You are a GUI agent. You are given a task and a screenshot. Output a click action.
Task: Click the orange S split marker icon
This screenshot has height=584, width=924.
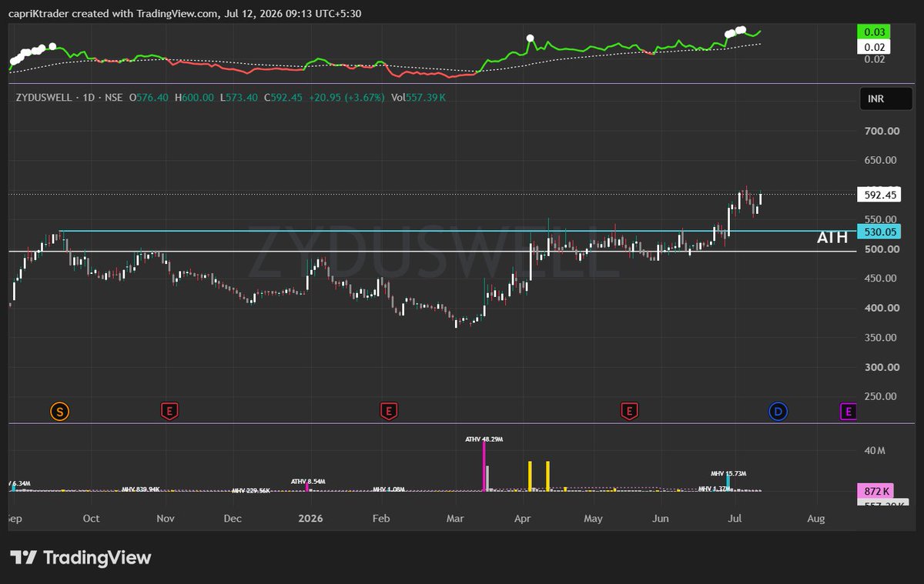click(x=60, y=412)
